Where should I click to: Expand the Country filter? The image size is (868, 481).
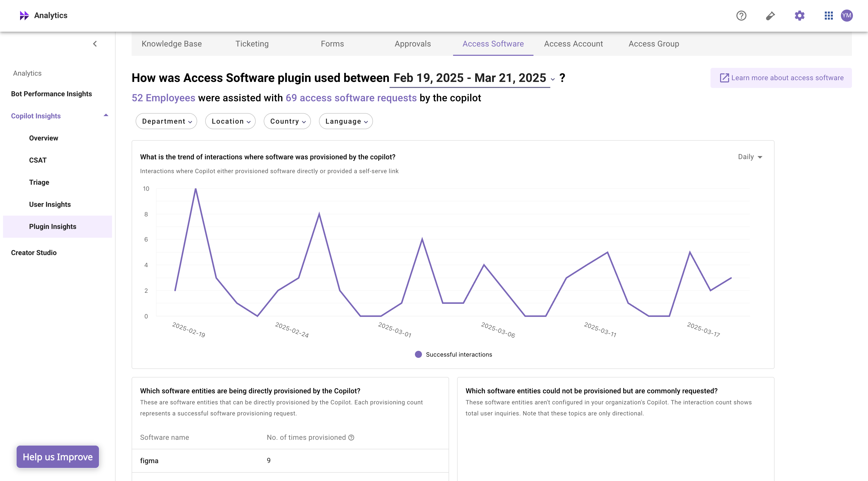click(x=287, y=121)
